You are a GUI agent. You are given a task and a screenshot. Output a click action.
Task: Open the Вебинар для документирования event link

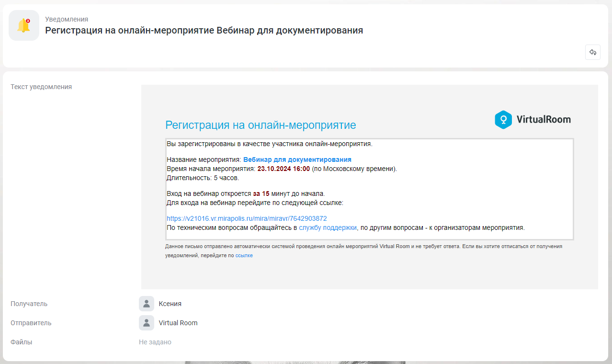click(x=297, y=159)
